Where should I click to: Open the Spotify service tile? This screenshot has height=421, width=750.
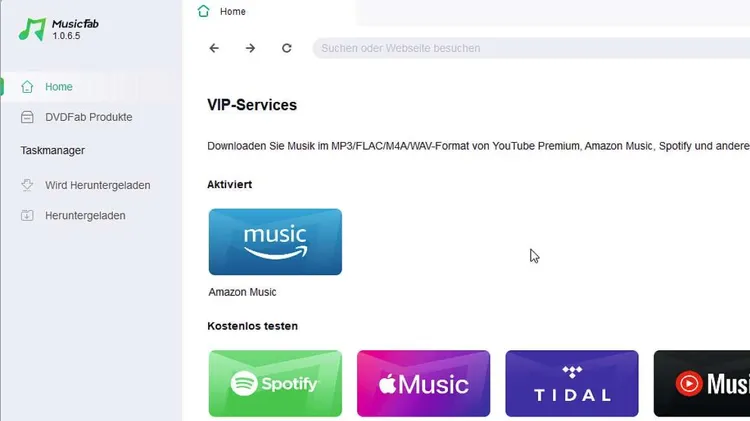coord(275,383)
